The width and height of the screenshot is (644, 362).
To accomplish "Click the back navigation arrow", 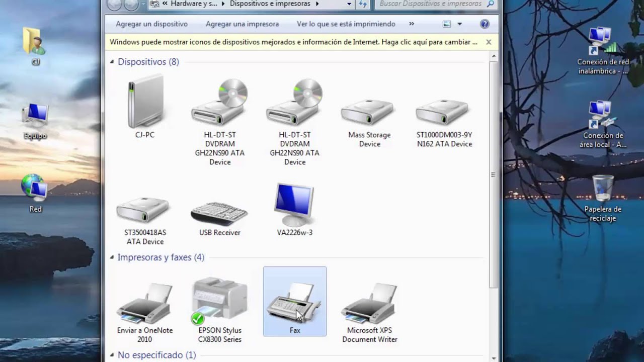I will (115, 4).
